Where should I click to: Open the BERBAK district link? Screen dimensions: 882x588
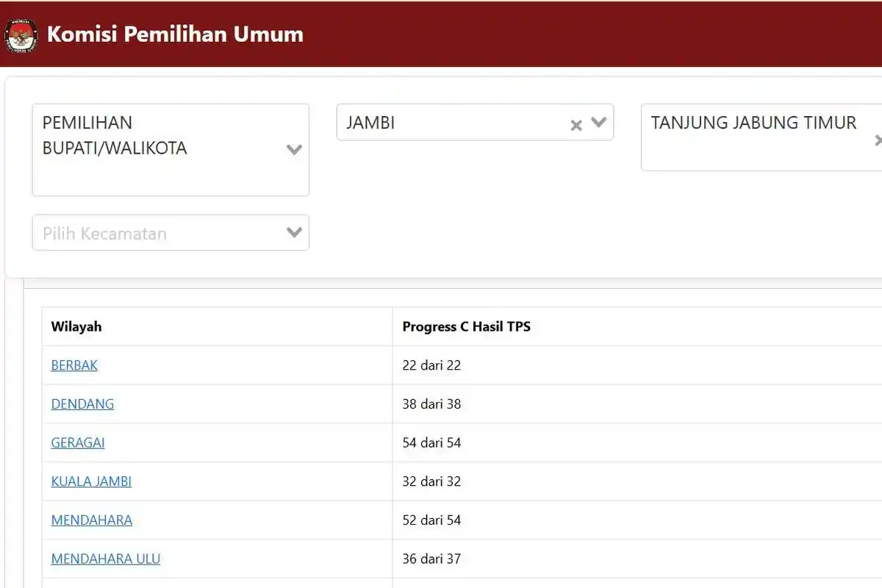tap(73, 365)
